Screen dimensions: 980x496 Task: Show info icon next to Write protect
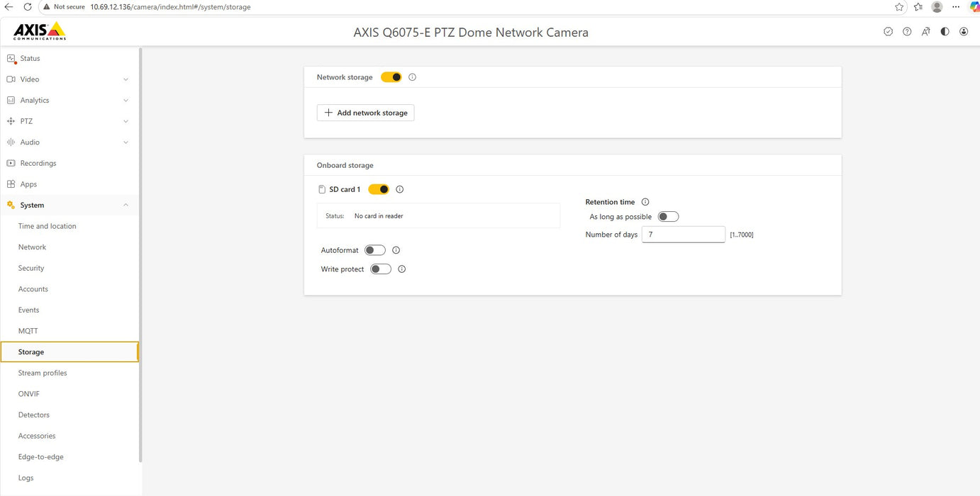[x=402, y=269]
